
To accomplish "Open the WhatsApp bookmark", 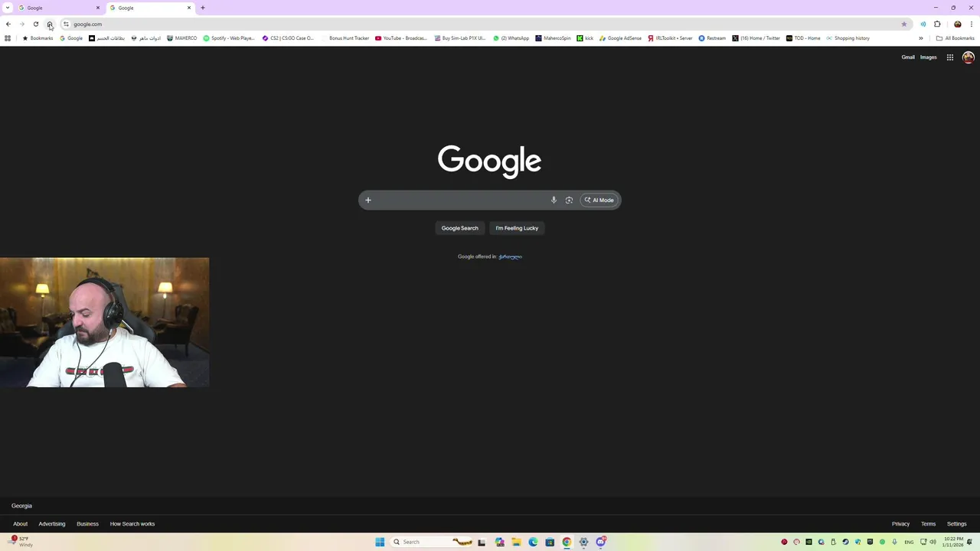I will [x=511, y=38].
